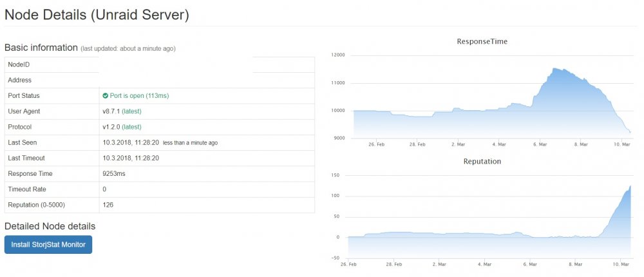644x277 pixels.
Task: Select the Response Time value '9253ms'
Action: (114, 174)
